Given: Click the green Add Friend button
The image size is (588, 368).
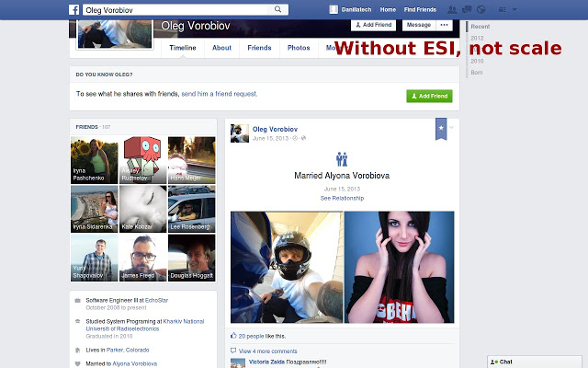Looking at the screenshot, I should [x=429, y=96].
